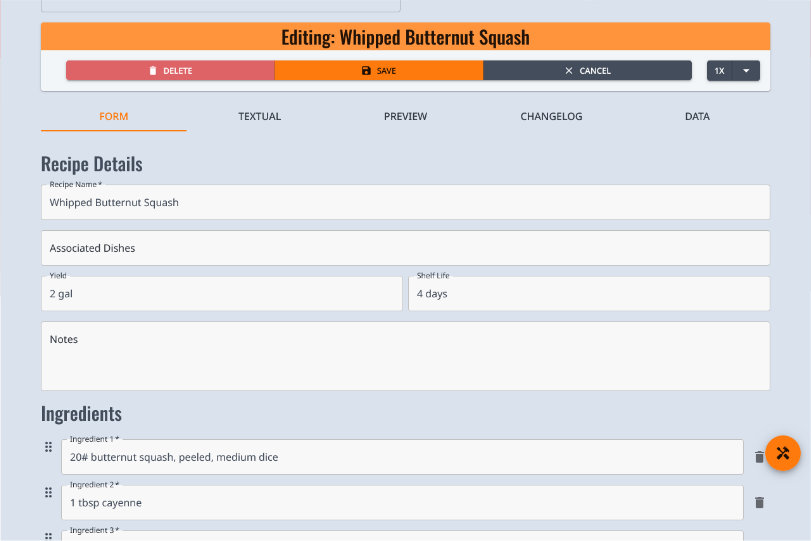811x541 pixels.
Task: Edit the Shelf Life field
Action: 588,295
